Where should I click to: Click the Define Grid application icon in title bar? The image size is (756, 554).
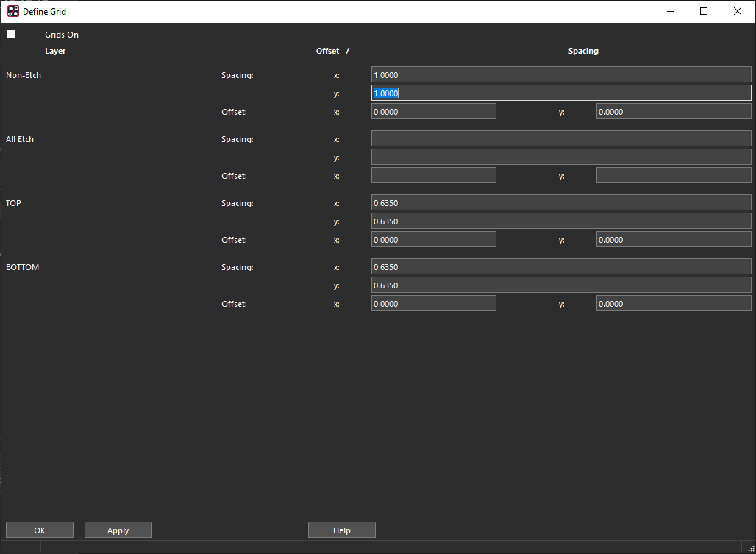[12, 11]
